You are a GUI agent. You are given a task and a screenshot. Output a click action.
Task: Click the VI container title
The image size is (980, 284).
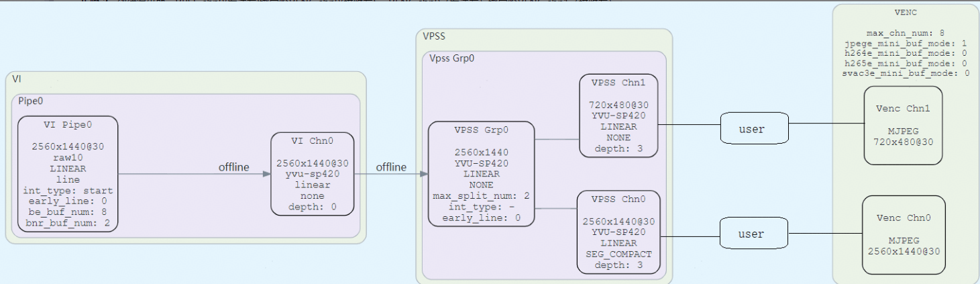tap(17, 79)
